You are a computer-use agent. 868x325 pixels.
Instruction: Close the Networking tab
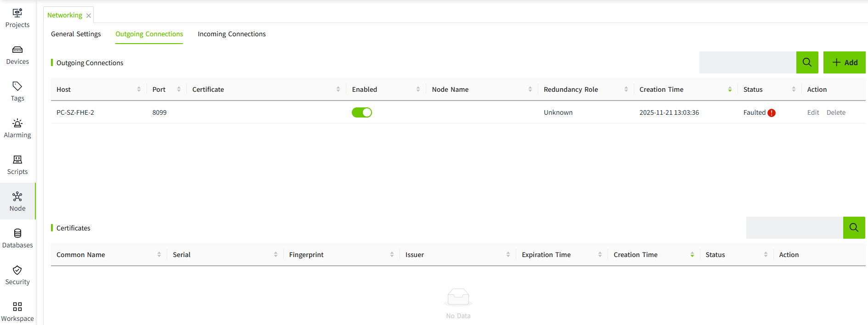(x=89, y=16)
